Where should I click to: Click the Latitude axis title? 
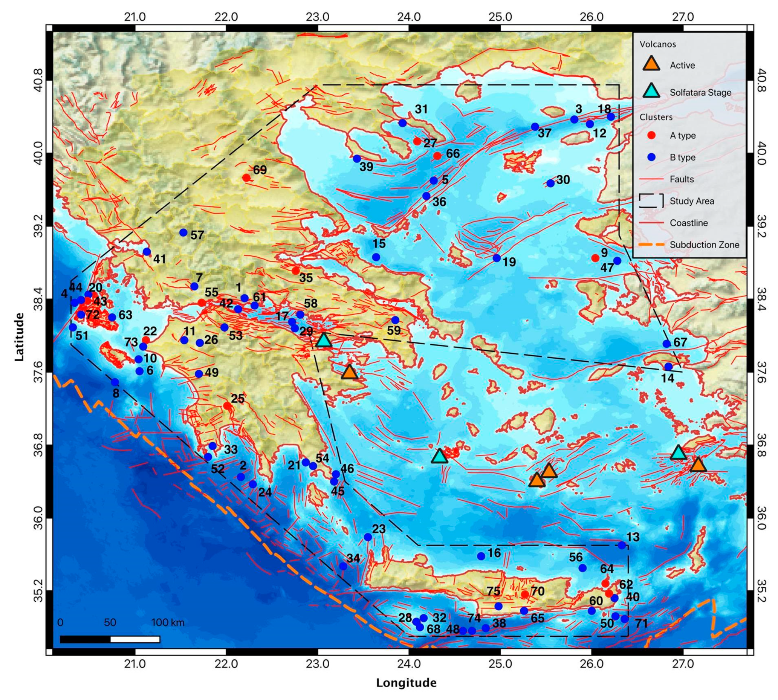[19, 337]
